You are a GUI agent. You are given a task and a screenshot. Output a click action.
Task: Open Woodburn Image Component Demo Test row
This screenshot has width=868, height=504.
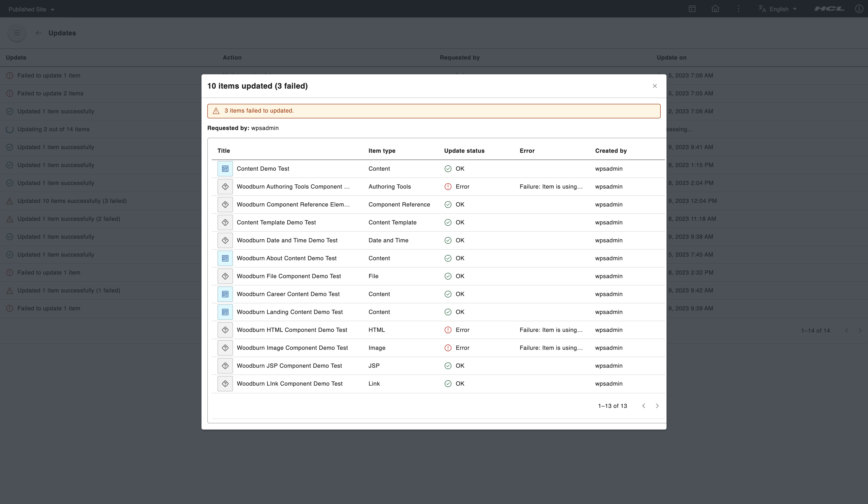[292, 348]
